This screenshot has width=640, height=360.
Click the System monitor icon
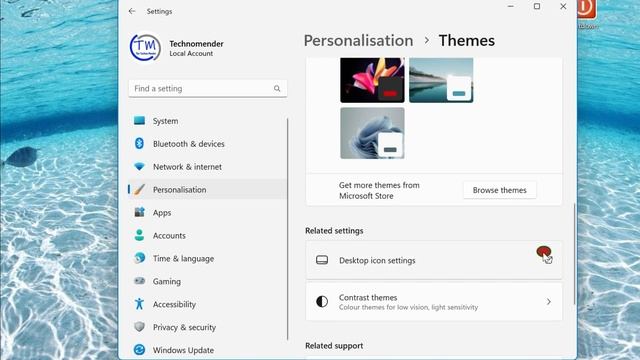pyautogui.click(x=139, y=121)
